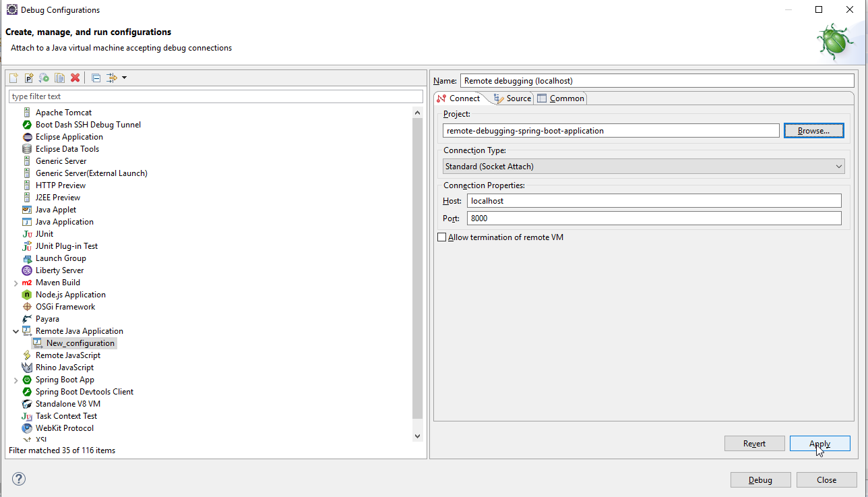The height and width of the screenshot is (497, 868).
Task: Click the Port field containing 8000
Action: (x=654, y=218)
